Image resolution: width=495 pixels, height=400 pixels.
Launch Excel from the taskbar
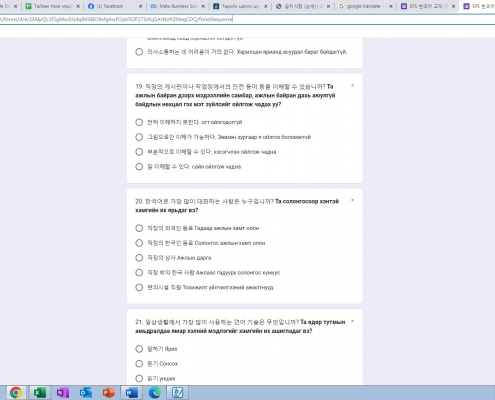coord(39,392)
